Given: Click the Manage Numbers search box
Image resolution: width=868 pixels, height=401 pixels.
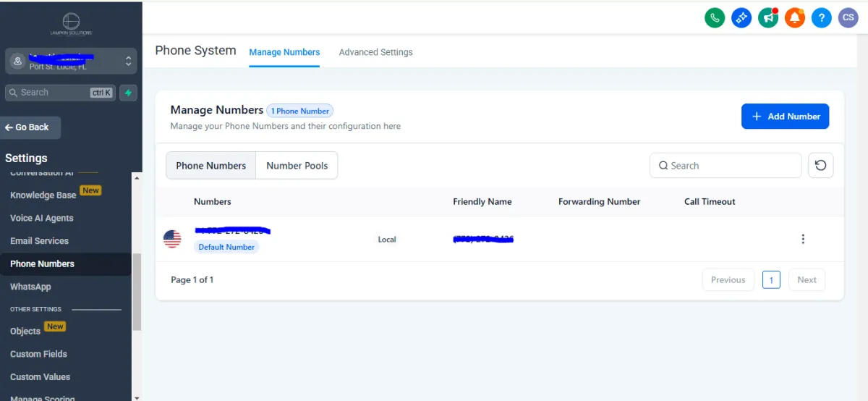Looking at the screenshot, I should coord(726,165).
